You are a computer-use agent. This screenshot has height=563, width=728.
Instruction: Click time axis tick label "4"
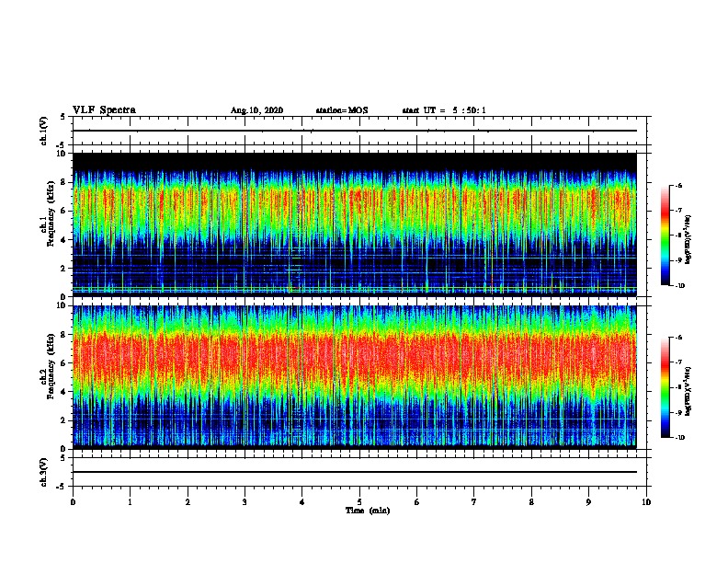coord(302,502)
